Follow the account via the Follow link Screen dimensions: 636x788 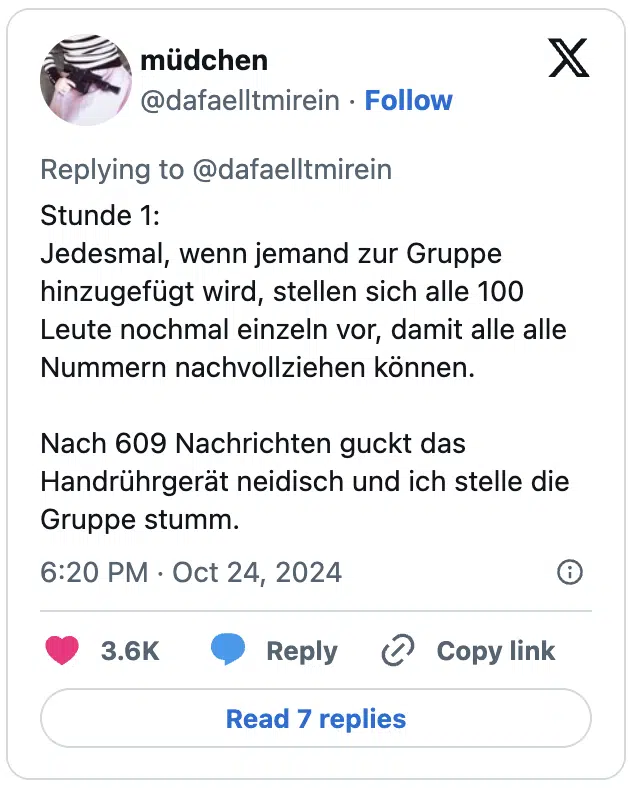[408, 101]
